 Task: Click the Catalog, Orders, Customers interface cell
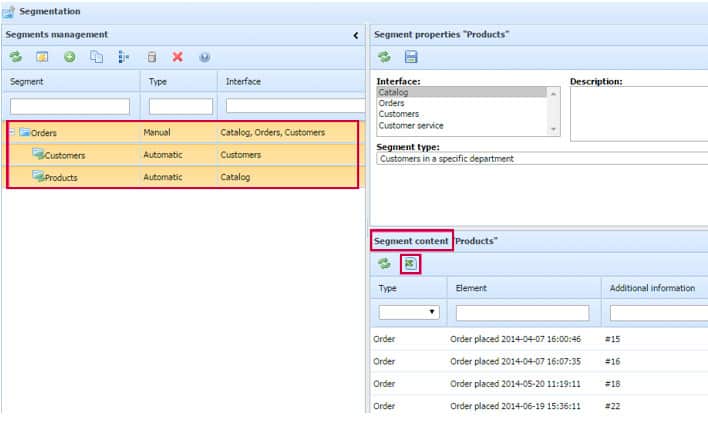[272, 132]
